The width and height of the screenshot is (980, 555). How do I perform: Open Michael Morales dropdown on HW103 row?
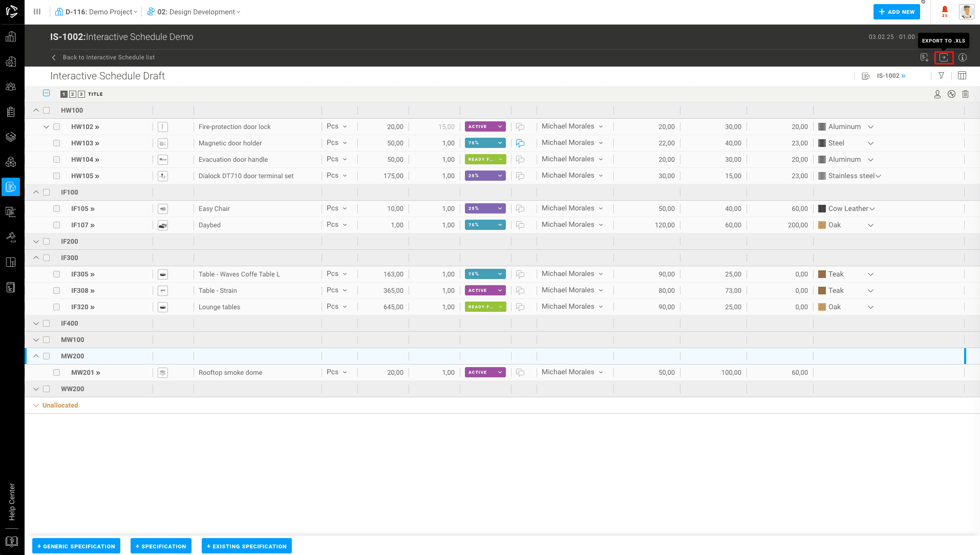572,143
